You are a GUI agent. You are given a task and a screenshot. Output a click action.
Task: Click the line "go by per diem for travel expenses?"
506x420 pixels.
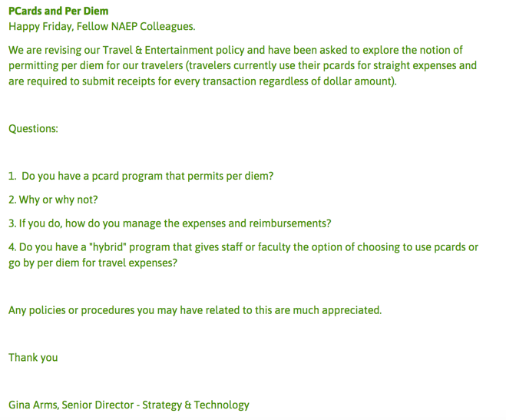click(93, 263)
